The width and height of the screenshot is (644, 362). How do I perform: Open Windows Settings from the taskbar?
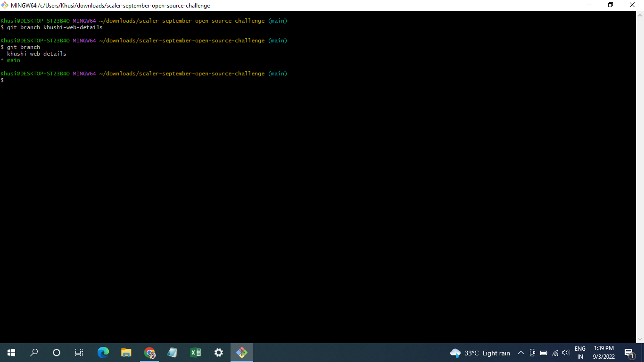(218, 352)
